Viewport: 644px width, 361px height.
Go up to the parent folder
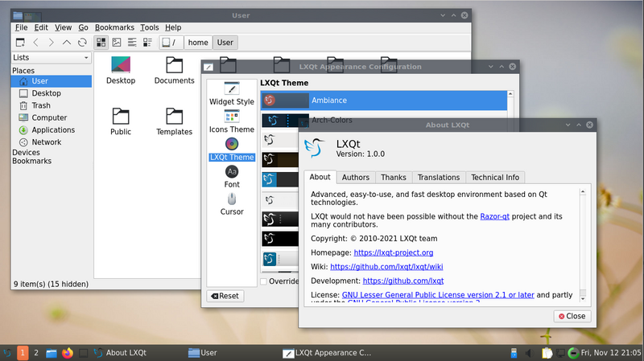67,42
